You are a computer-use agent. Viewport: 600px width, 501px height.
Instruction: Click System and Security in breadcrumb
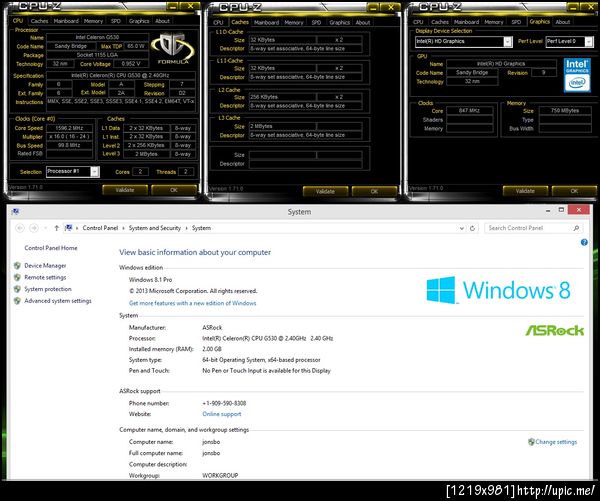coord(155,228)
